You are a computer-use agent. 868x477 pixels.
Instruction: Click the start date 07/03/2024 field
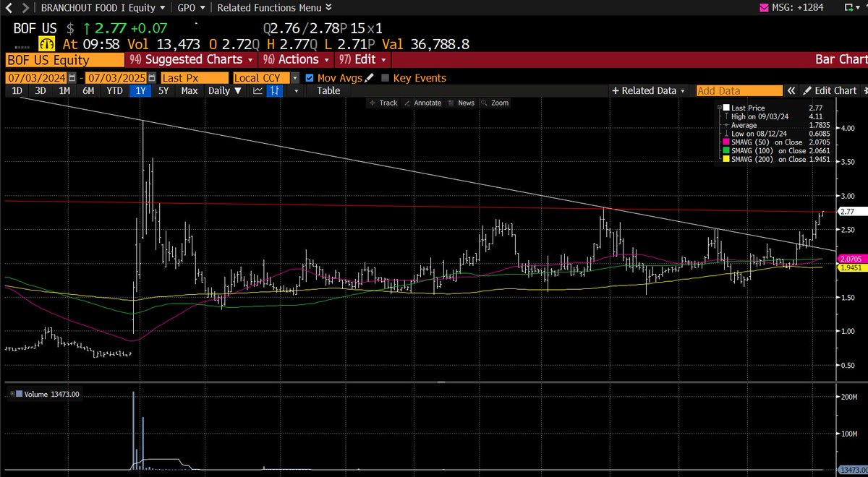[38, 78]
